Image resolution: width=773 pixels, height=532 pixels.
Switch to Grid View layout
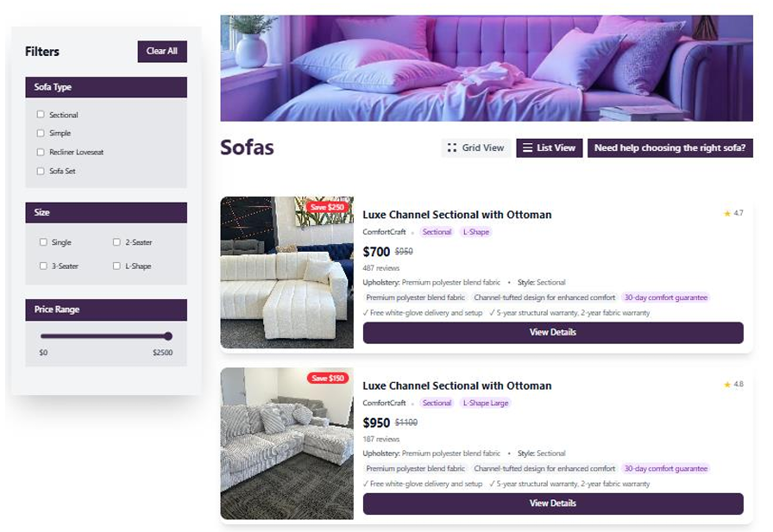pyautogui.click(x=475, y=147)
